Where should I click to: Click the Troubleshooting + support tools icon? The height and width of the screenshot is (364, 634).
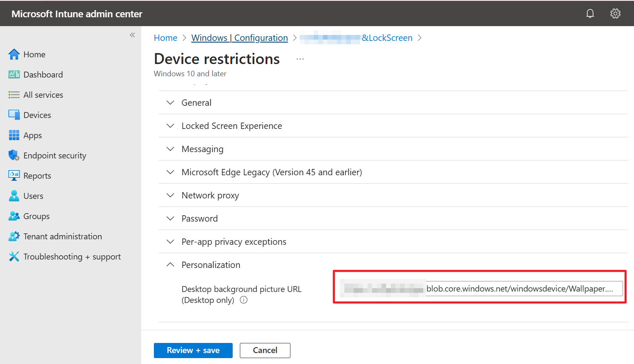14,257
